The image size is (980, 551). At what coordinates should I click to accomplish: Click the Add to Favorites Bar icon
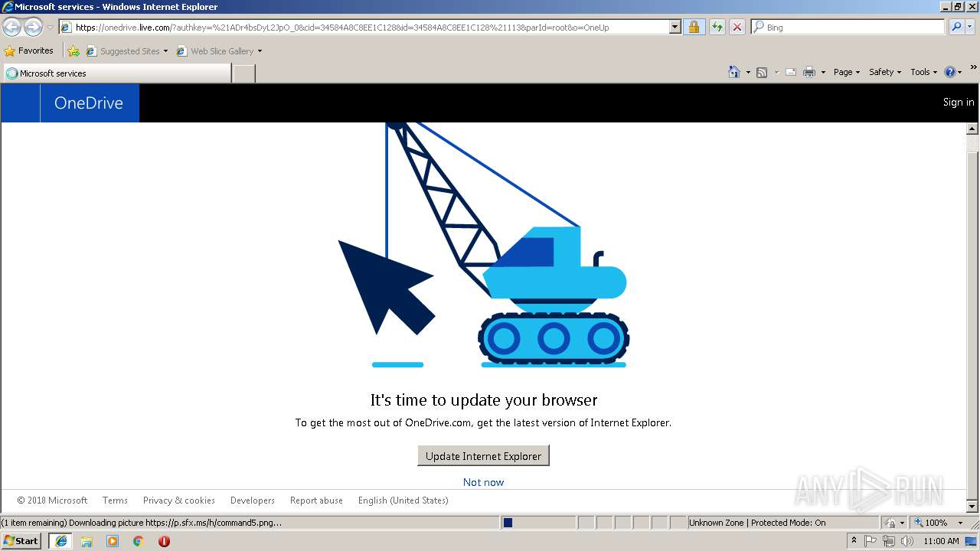click(x=73, y=51)
